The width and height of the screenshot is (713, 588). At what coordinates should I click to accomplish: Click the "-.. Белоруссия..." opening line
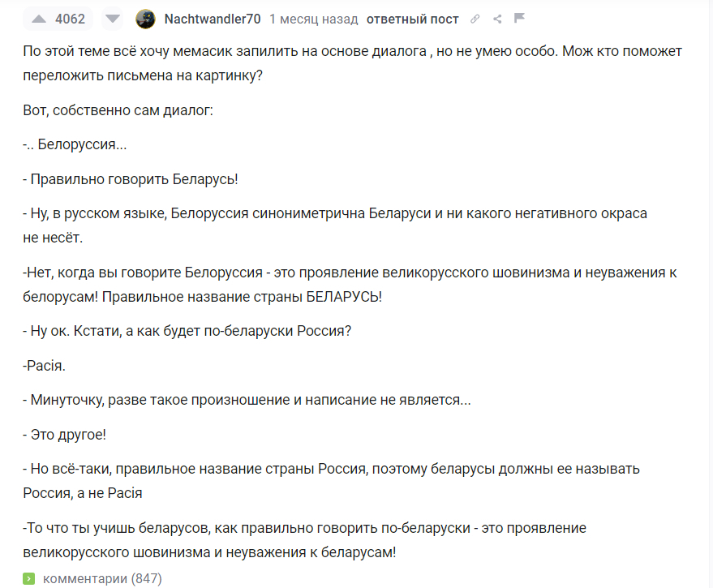point(75,144)
